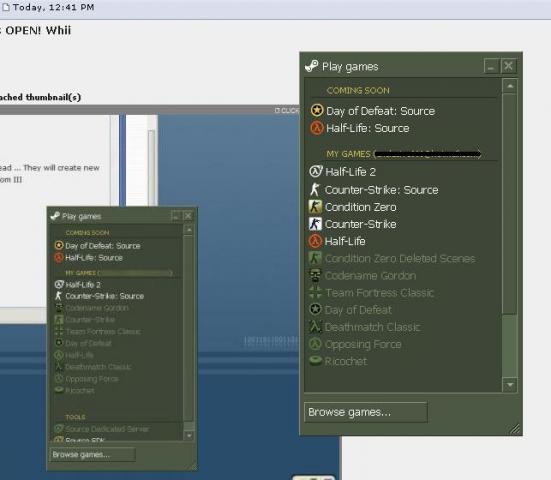Image resolution: width=551 pixels, height=480 pixels.
Task: Select Counter-Strike: Source text in small window
Action: (x=105, y=296)
